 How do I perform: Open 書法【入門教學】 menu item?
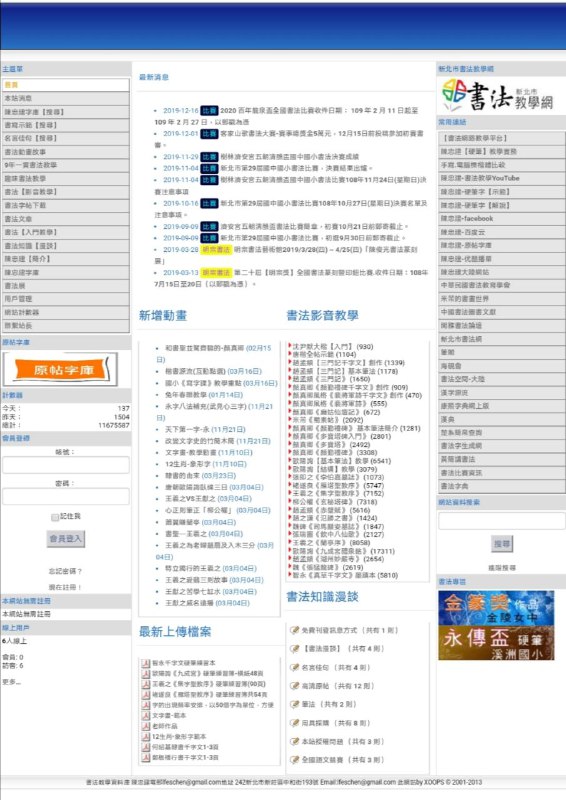[65, 232]
